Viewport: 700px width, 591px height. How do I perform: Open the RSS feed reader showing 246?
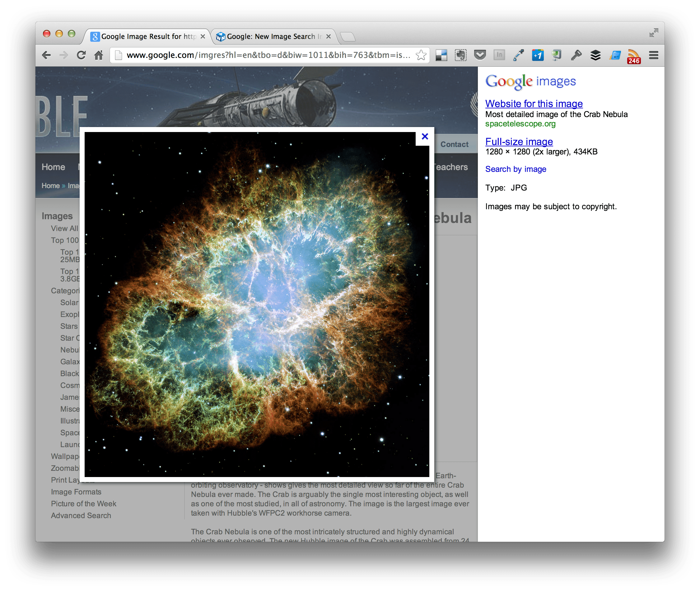point(633,56)
